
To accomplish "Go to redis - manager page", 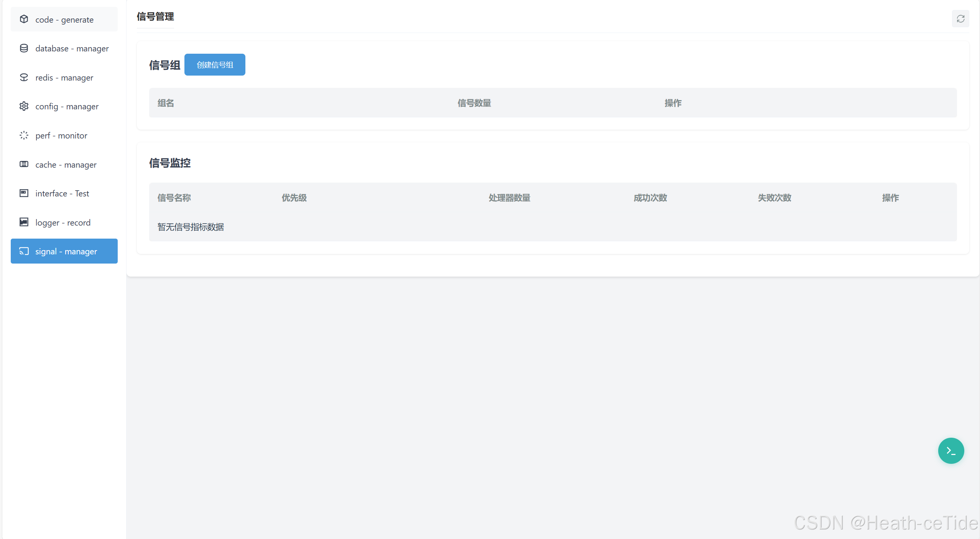I will (x=64, y=78).
